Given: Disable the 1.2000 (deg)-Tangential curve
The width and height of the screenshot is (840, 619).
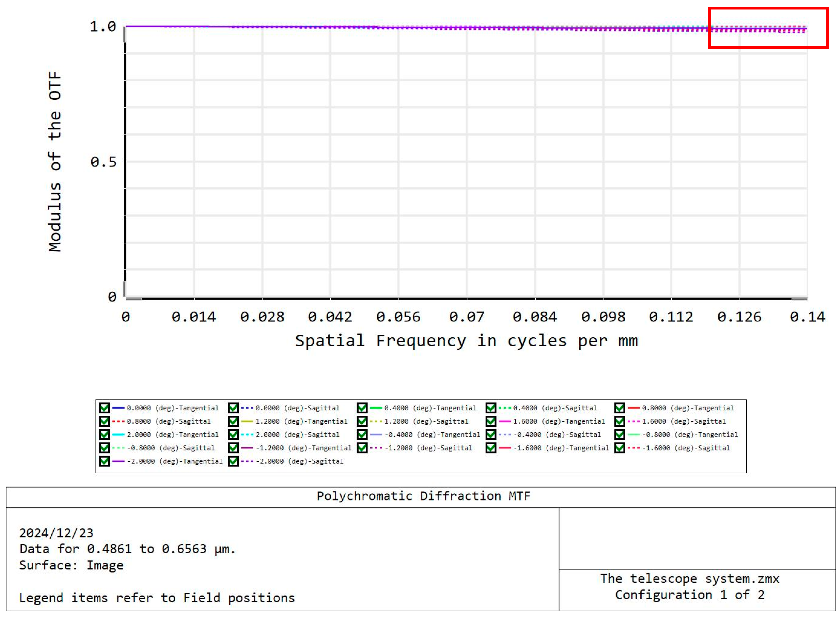Looking at the screenshot, I should tap(232, 421).
